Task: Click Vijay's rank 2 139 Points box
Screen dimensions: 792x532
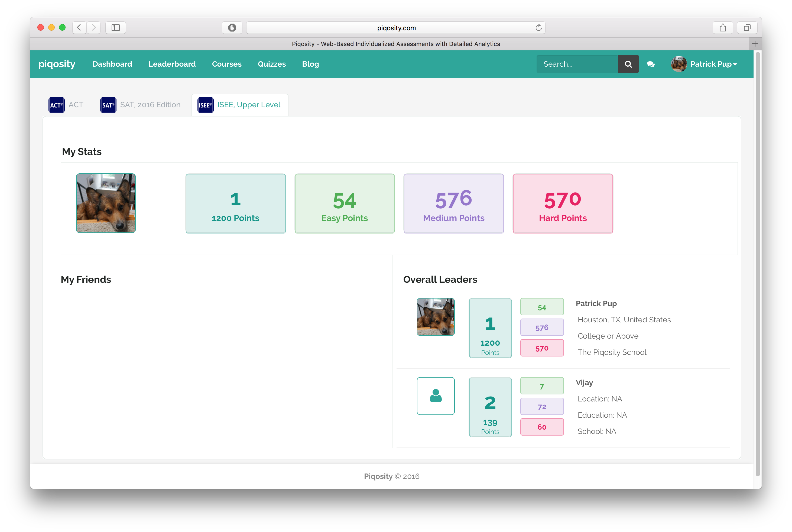Action: (490, 407)
